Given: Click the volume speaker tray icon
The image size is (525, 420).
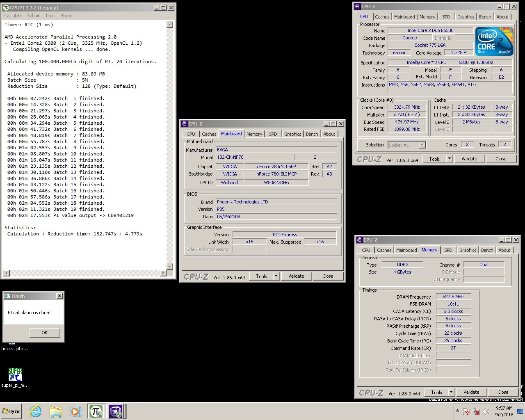Looking at the screenshot, I should (486, 411).
